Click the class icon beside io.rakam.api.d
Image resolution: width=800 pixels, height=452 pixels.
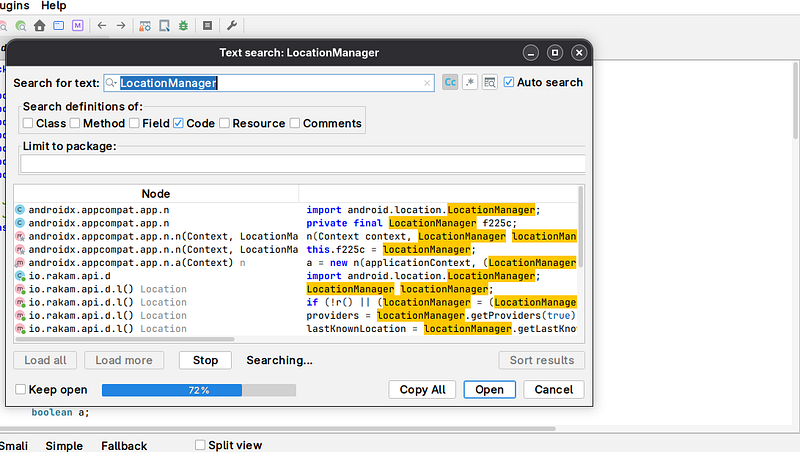[20, 276]
